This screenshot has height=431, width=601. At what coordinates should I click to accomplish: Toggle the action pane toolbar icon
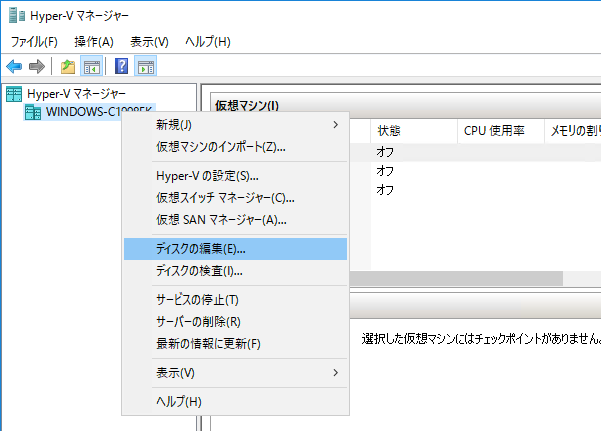tap(146, 67)
